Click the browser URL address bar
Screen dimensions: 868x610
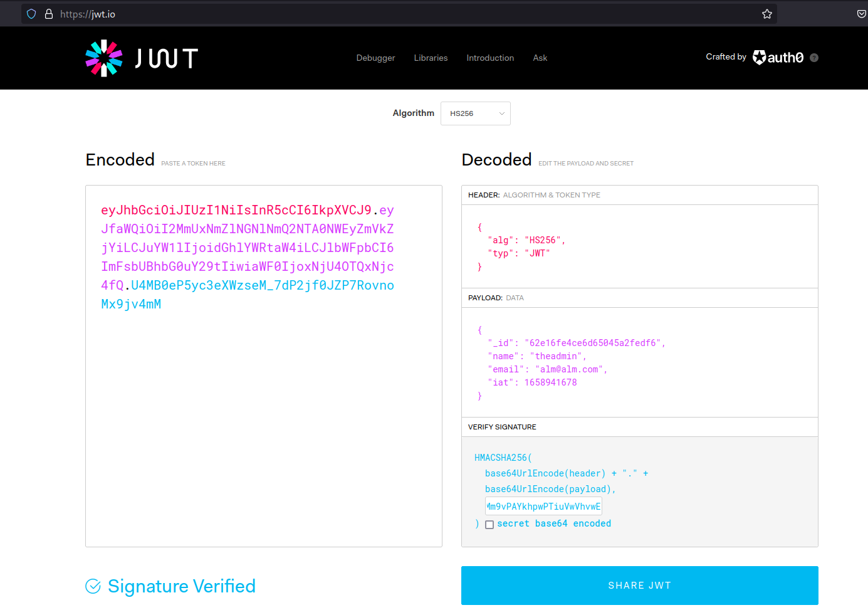click(401, 14)
